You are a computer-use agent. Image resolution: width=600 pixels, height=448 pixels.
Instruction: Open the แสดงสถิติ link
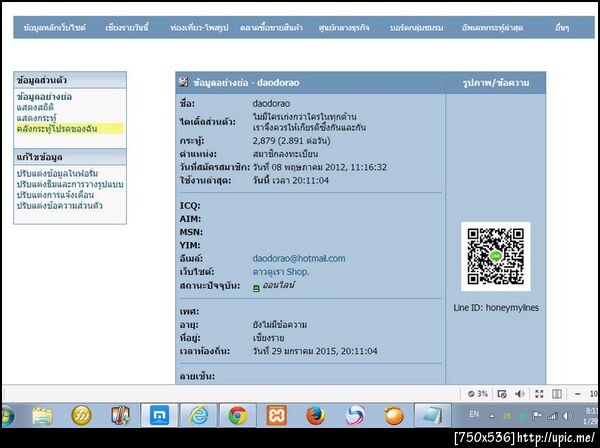click(x=35, y=107)
